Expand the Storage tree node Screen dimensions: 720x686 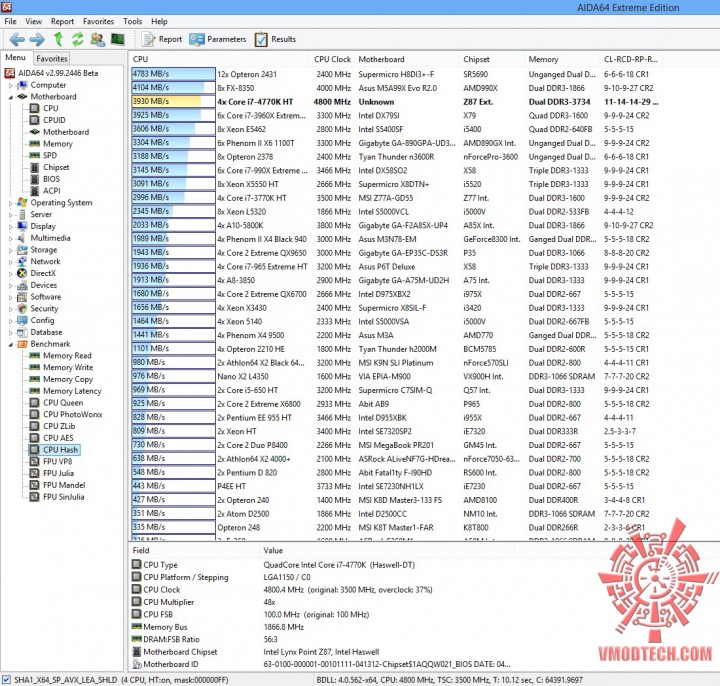[x=11, y=250]
